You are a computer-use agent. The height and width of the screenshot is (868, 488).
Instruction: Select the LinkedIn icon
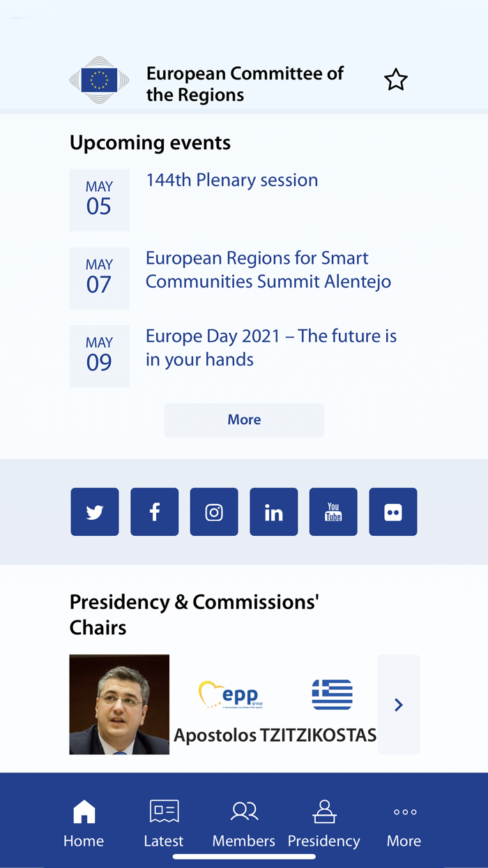pos(273,511)
